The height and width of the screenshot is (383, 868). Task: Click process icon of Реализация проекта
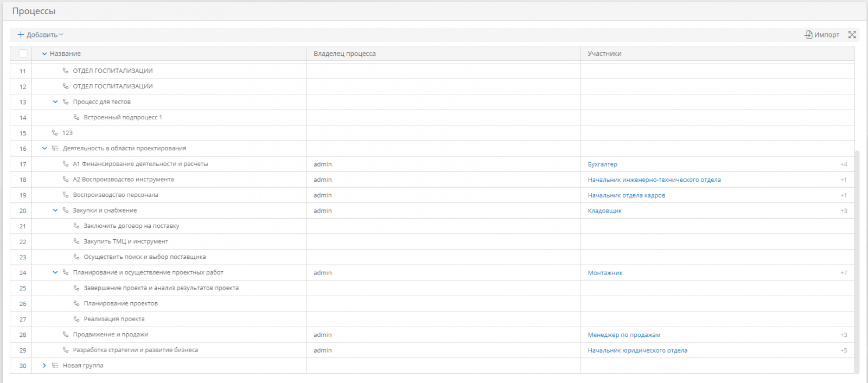(x=76, y=319)
